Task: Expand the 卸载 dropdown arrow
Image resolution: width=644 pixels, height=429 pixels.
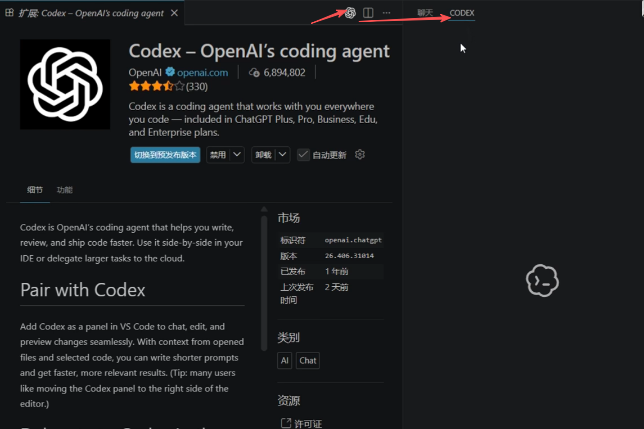Action: (x=283, y=155)
